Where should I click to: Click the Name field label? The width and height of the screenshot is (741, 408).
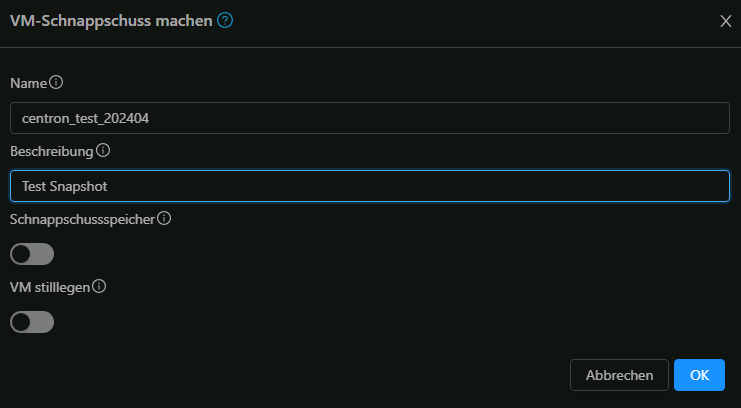(28, 83)
